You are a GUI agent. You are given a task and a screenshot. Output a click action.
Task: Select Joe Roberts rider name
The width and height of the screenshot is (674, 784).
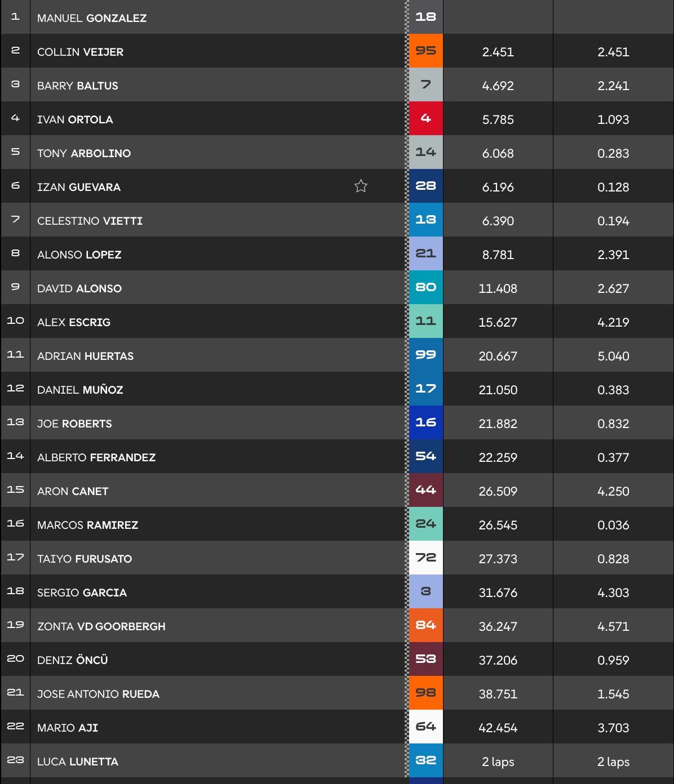74,424
